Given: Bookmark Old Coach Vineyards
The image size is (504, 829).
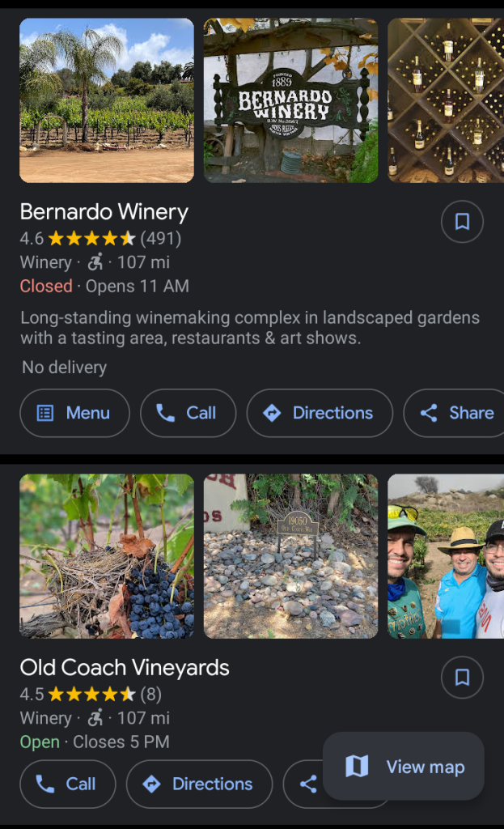Looking at the screenshot, I should pyautogui.click(x=462, y=678).
